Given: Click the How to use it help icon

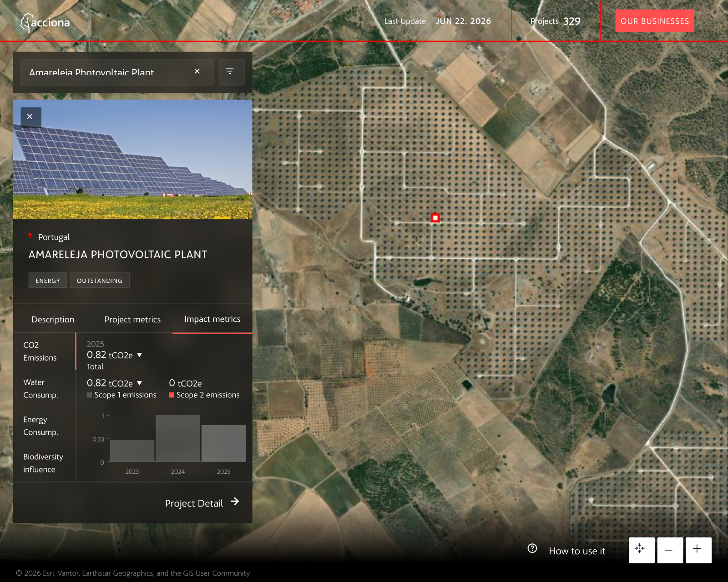Looking at the screenshot, I should click(x=532, y=548).
